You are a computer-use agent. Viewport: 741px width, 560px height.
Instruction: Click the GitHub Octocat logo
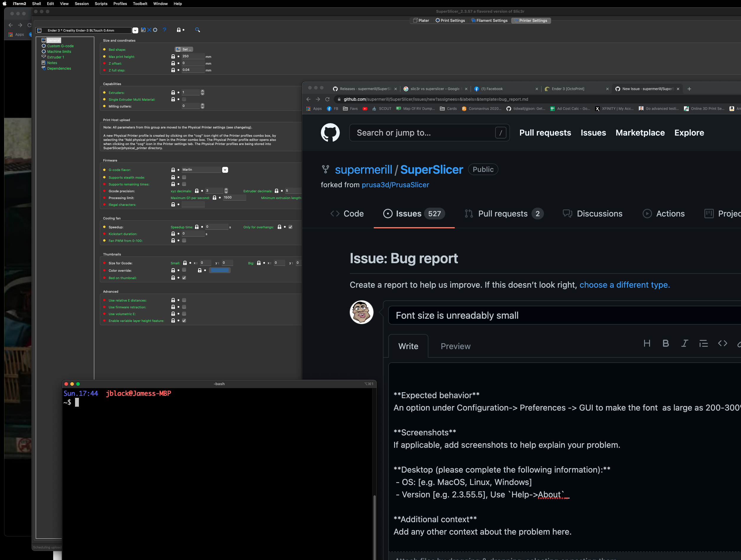click(330, 133)
